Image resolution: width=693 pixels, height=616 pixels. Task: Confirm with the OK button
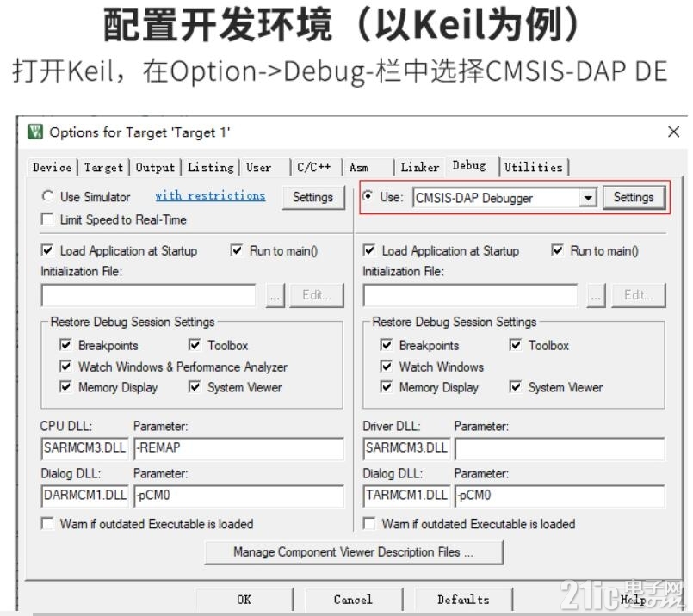tap(244, 600)
